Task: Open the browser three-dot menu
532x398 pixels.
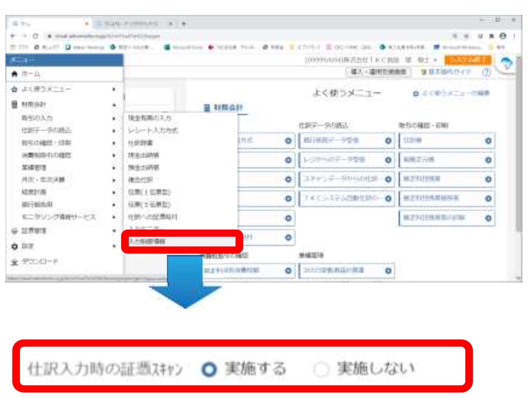Action: tap(514, 36)
